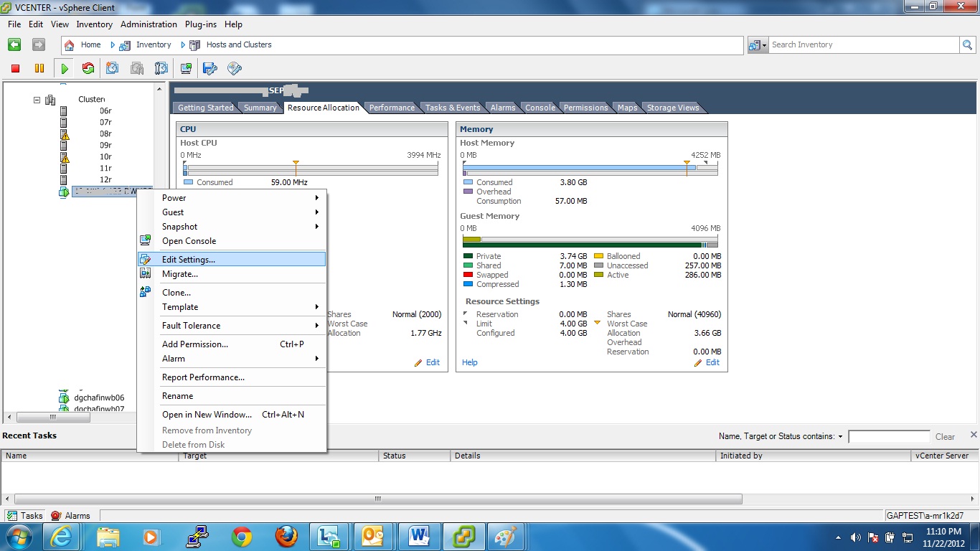Expand the Power submenu

tap(232, 198)
